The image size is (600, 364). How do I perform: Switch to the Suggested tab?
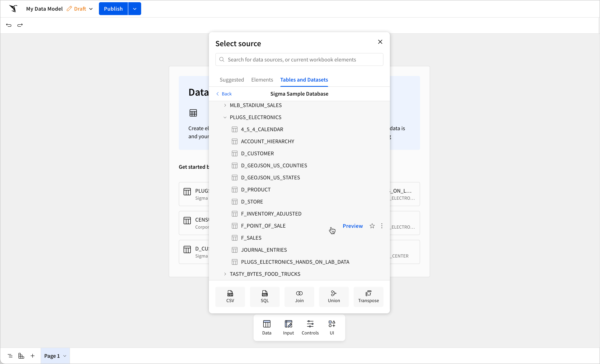pyautogui.click(x=232, y=80)
